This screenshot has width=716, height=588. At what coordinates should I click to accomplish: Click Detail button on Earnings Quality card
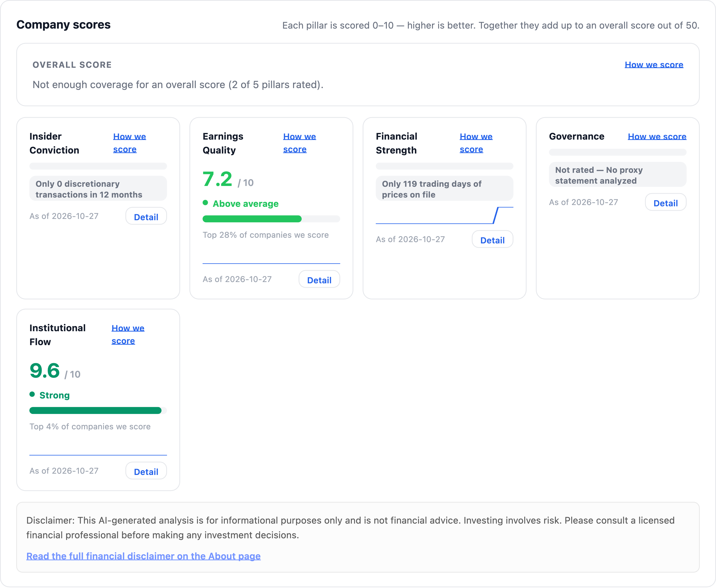coord(319,280)
